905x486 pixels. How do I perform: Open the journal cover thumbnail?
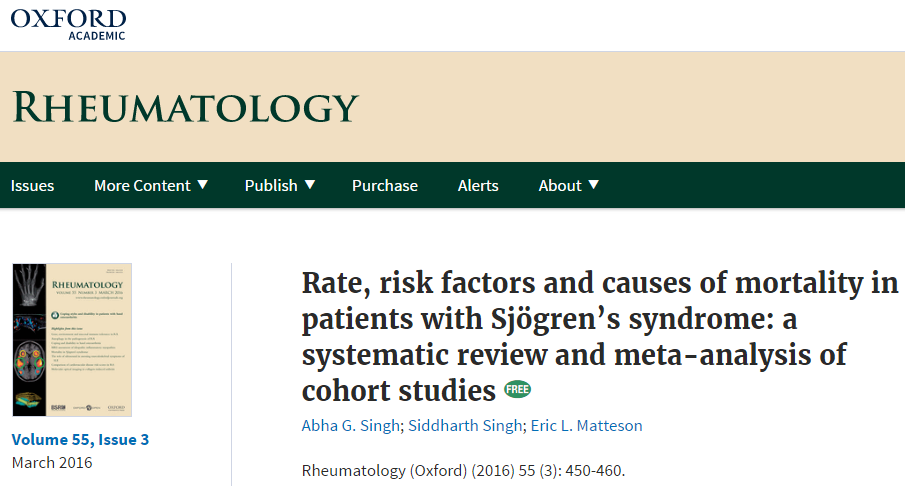tap(72, 340)
